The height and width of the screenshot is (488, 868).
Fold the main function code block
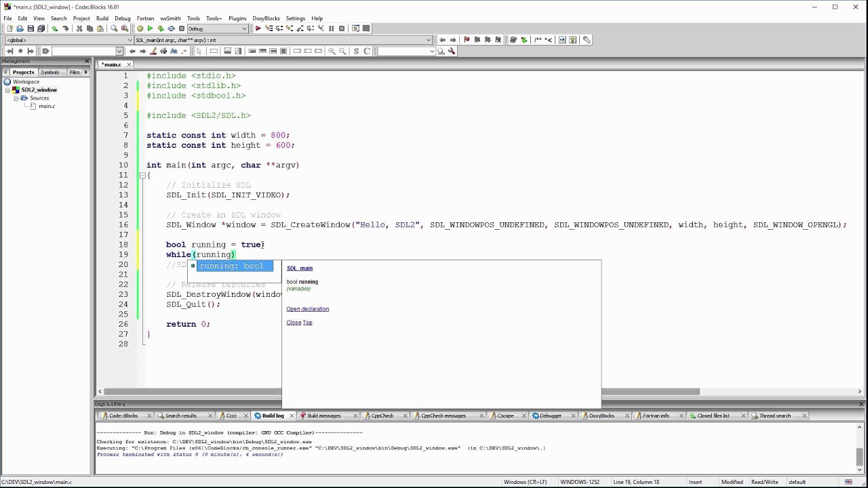[x=142, y=175]
